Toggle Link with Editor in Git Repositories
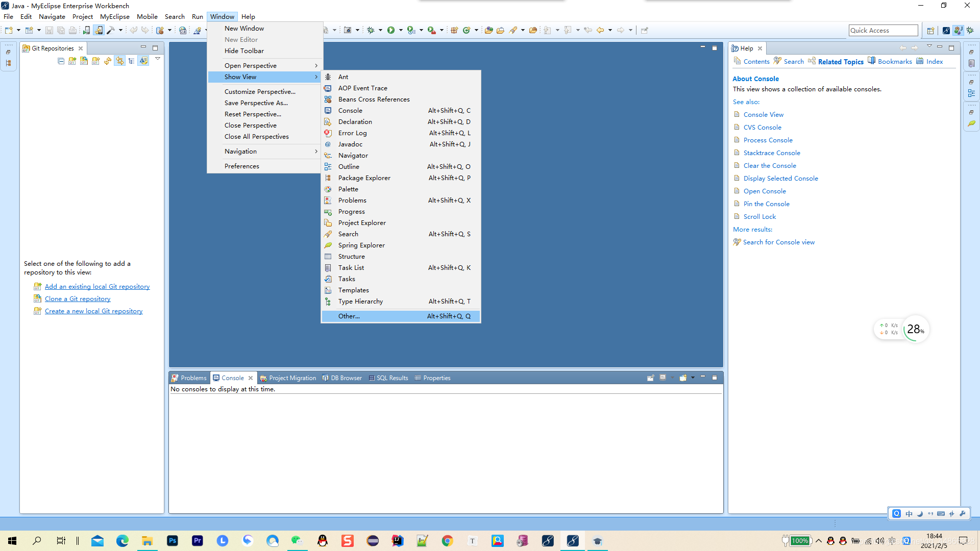 point(119,61)
